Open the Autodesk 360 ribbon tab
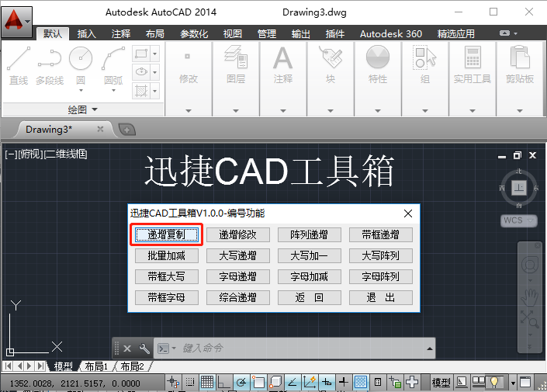Viewport: 547px width, 392px height. (391, 34)
